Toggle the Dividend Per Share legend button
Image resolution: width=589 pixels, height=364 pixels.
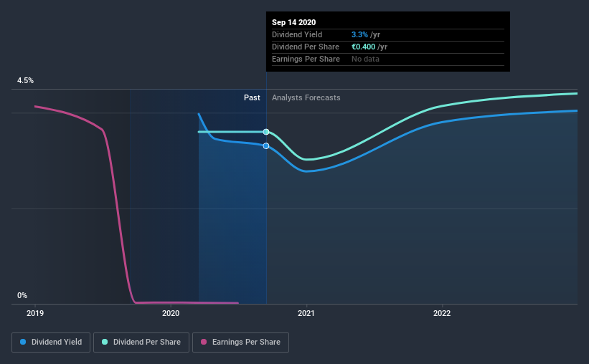tap(141, 343)
